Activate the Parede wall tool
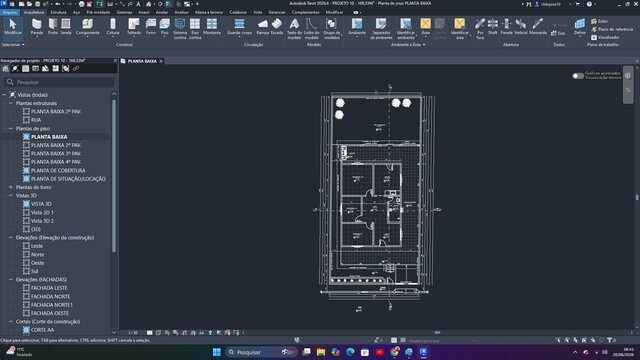 pyautogui.click(x=37, y=27)
